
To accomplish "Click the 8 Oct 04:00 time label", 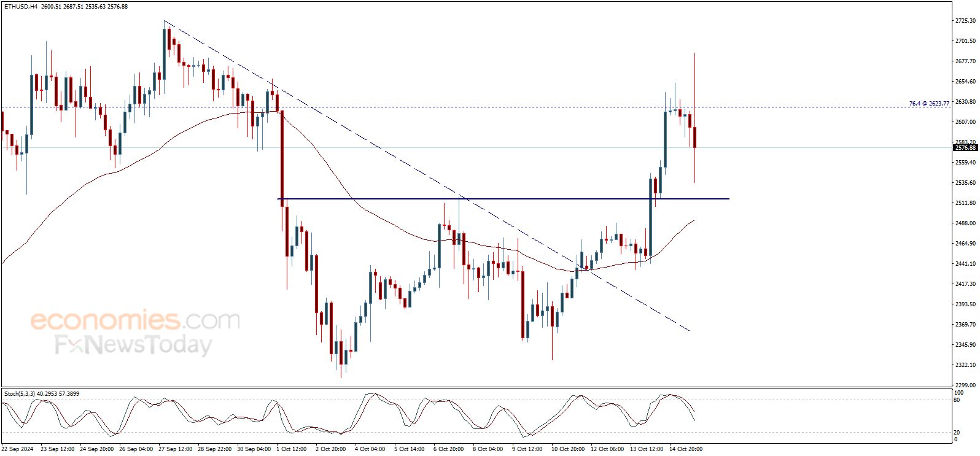I will click(488, 449).
